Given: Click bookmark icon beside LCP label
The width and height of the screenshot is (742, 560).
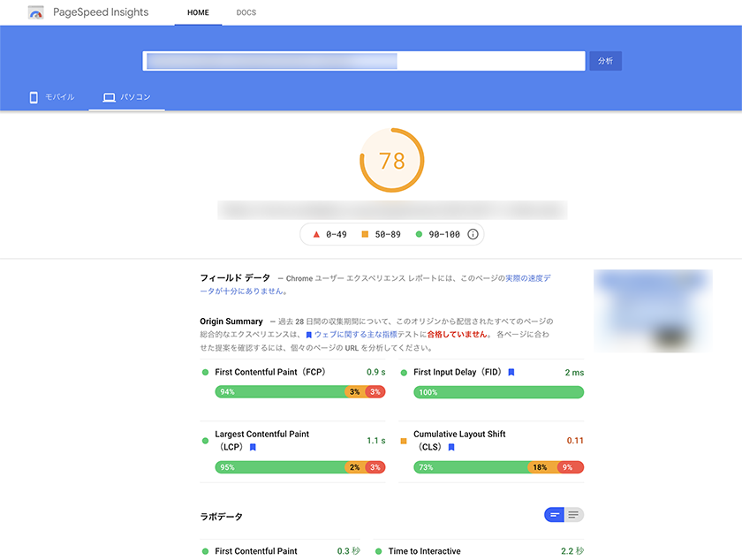Looking at the screenshot, I should (252, 448).
